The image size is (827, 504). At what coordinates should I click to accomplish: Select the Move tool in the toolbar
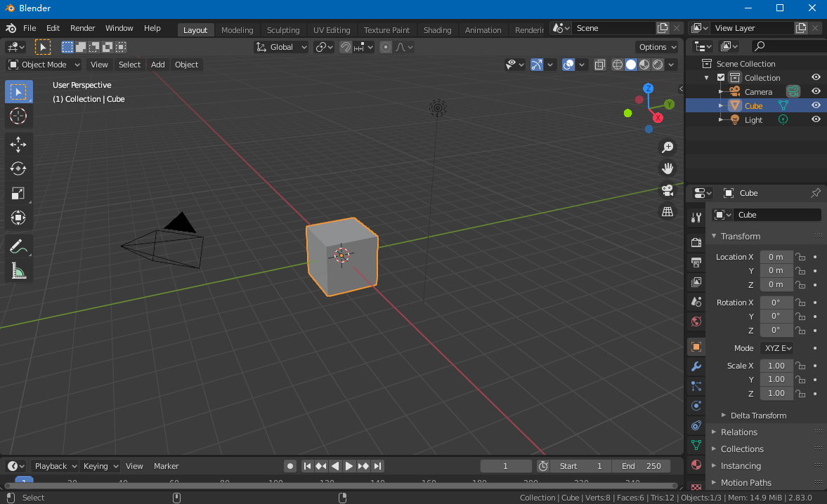tap(18, 144)
